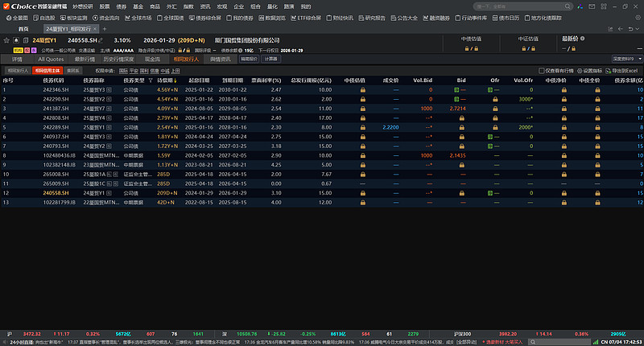Click the 2.7214 bid value

pyautogui.click(x=457, y=109)
